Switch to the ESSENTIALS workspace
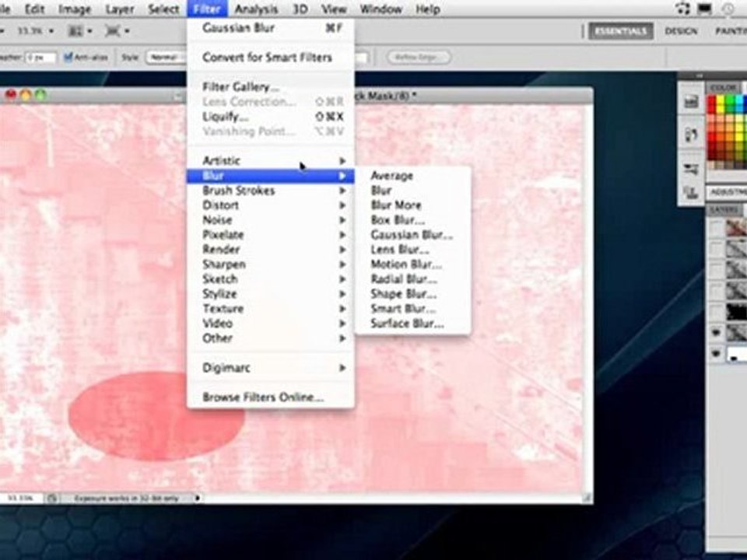This screenshot has width=747, height=560. coord(620,31)
